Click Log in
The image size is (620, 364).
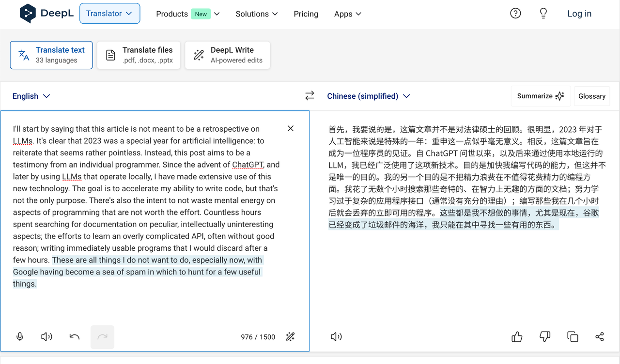pos(579,14)
